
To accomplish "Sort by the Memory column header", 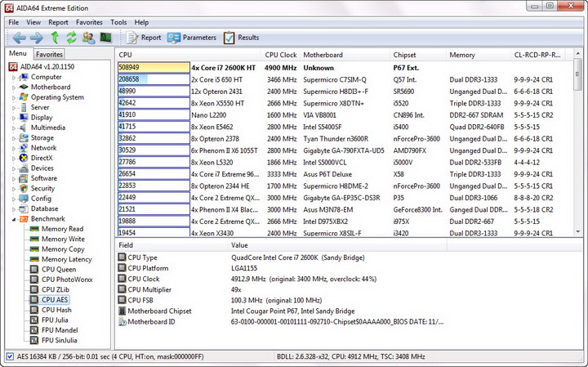I will (478, 55).
